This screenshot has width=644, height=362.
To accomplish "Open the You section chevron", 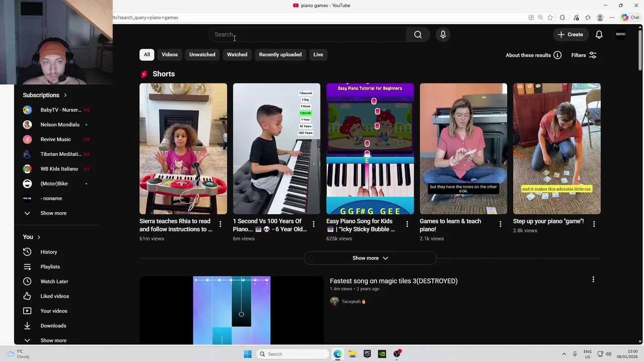I will (x=39, y=237).
